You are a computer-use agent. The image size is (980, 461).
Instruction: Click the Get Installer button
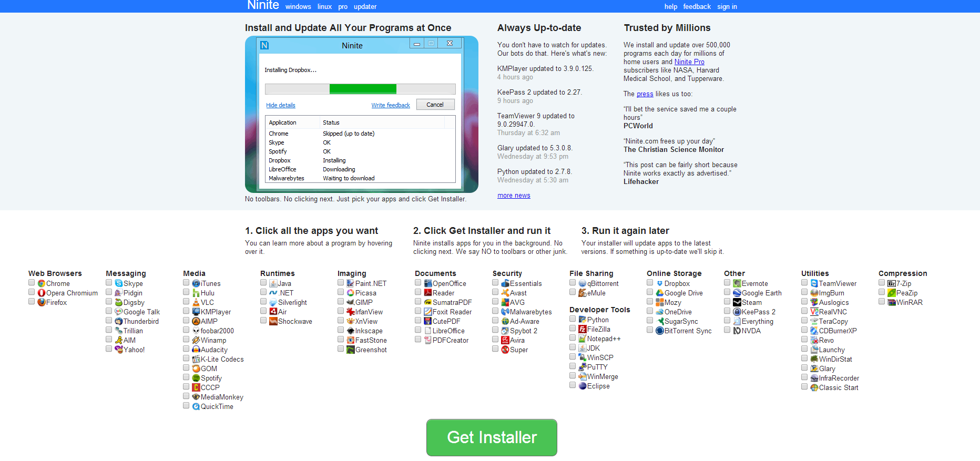(492, 437)
